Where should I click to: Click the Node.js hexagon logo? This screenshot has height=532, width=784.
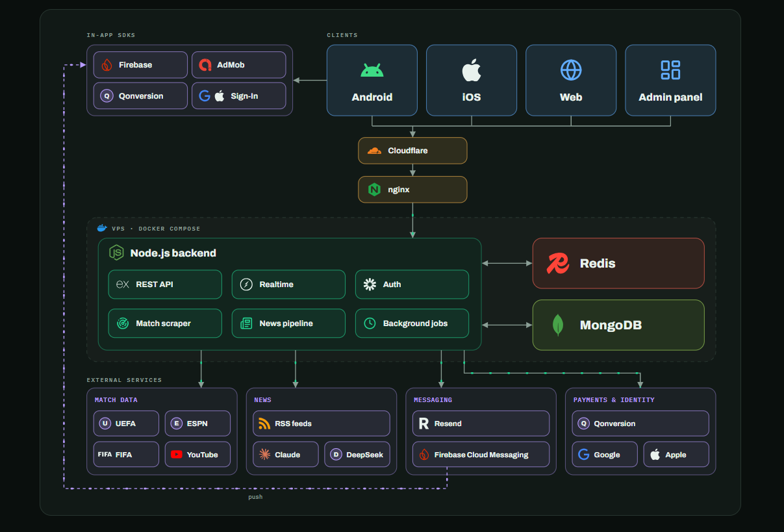pos(116,253)
